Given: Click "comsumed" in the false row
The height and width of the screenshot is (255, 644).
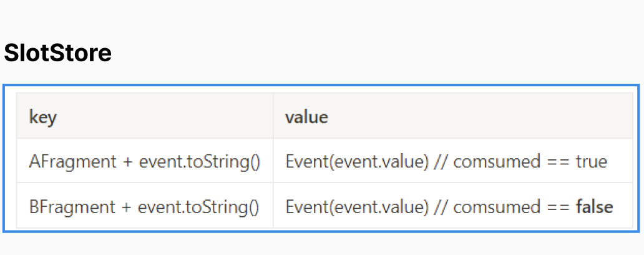Looking at the screenshot, I should [x=497, y=206].
